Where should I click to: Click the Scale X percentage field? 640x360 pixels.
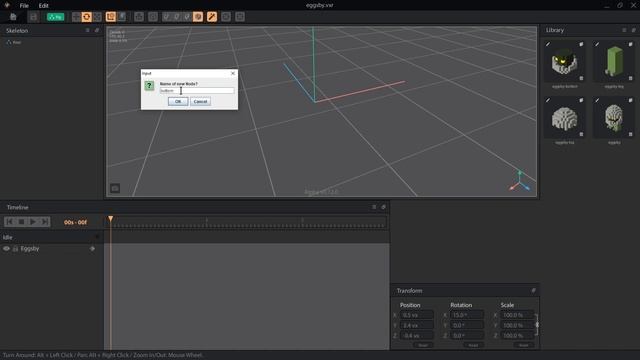click(517, 315)
